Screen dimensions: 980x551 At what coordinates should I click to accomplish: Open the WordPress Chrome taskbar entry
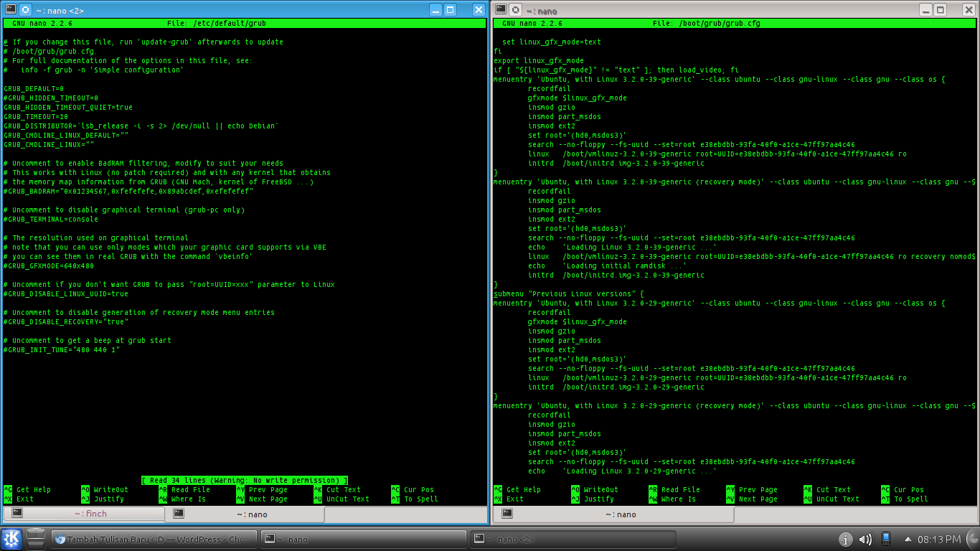[152, 540]
